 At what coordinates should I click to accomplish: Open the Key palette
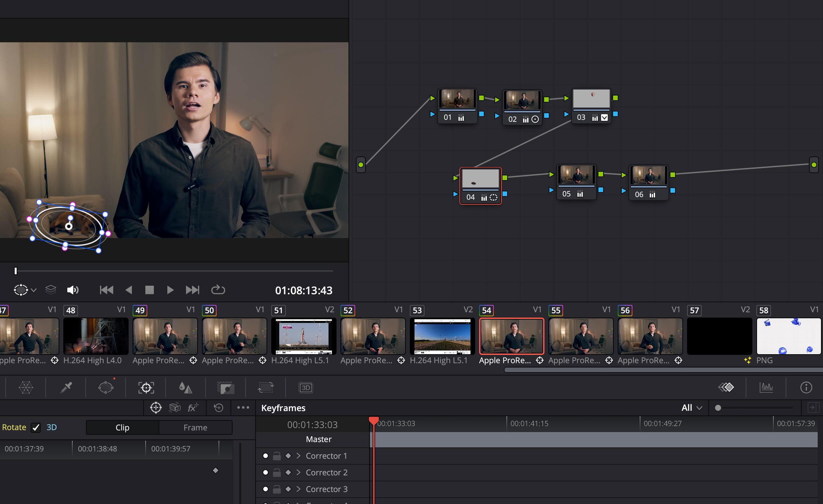(226, 387)
